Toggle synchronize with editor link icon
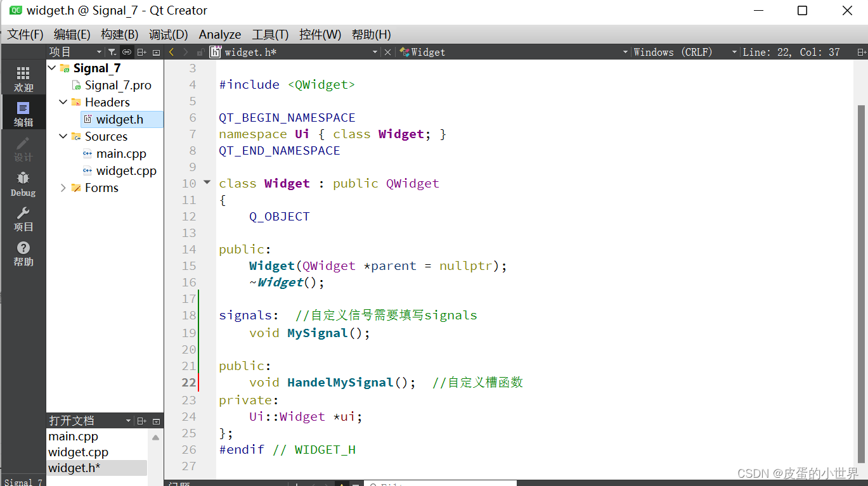The height and width of the screenshot is (486, 868). click(127, 52)
